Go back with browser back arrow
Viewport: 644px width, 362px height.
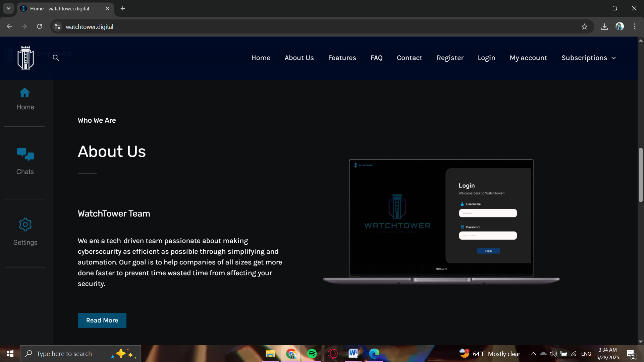click(9, 26)
